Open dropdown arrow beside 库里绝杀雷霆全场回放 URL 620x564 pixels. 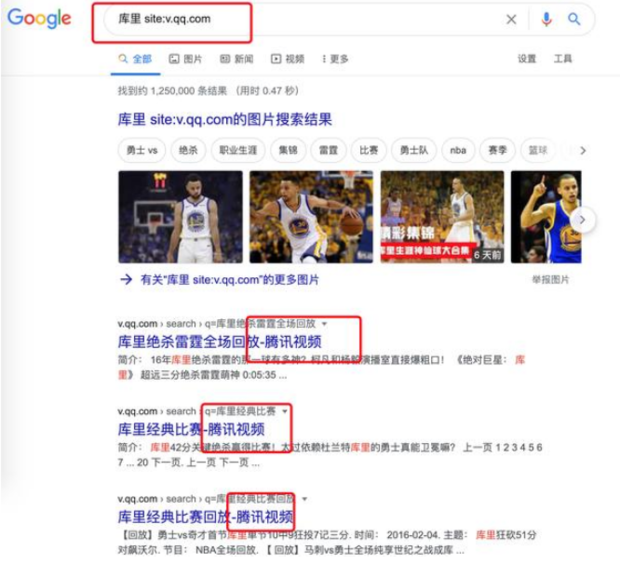(325, 324)
